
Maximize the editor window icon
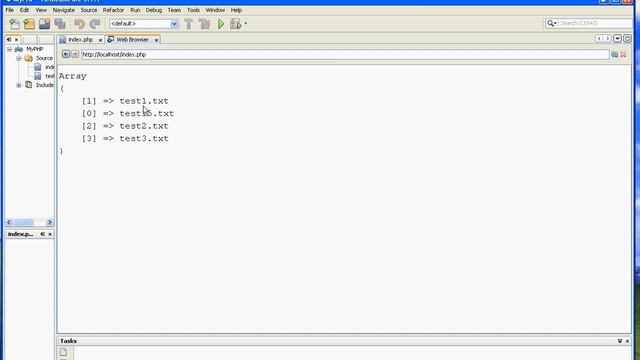(627, 39)
